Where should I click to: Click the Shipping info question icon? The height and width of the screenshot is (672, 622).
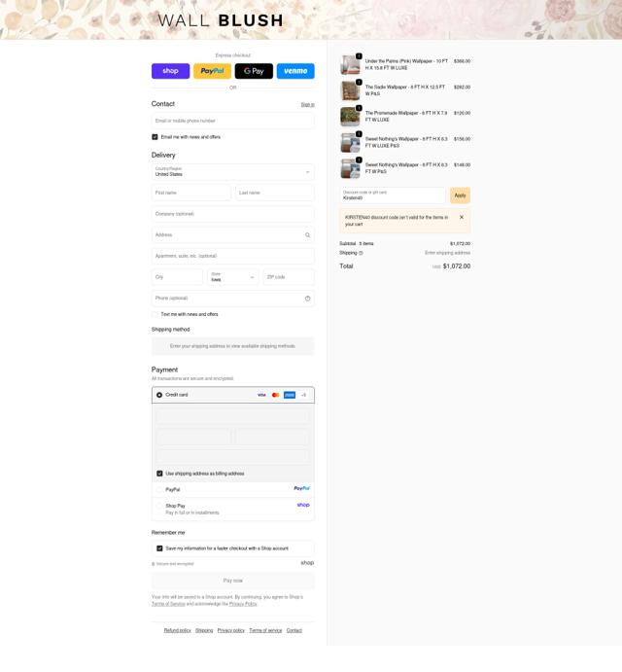click(361, 253)
